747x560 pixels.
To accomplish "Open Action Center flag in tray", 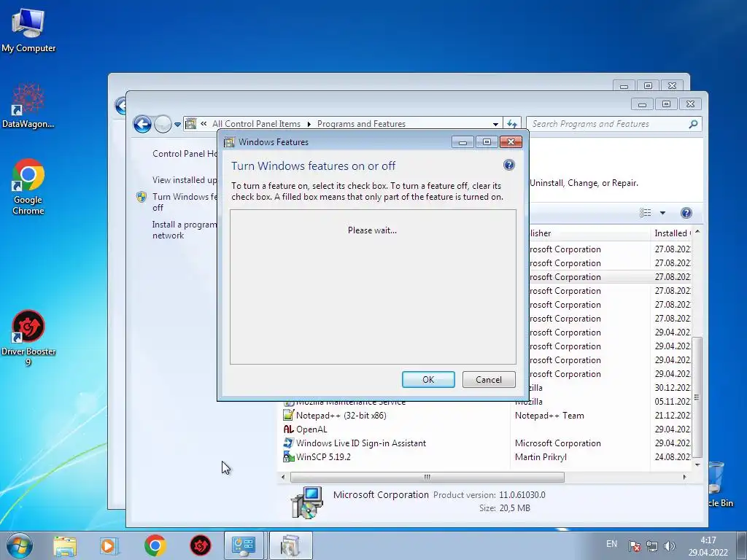I will click(634, 546).
